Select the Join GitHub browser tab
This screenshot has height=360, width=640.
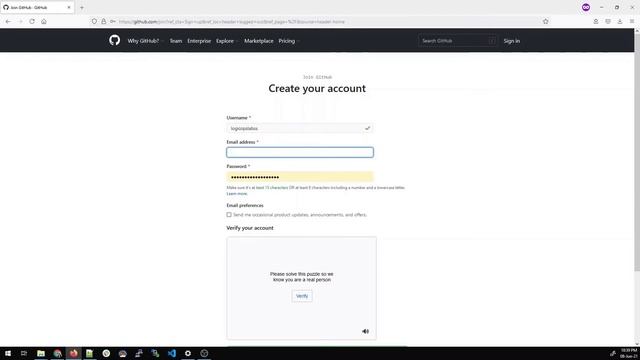pos(37,7)
